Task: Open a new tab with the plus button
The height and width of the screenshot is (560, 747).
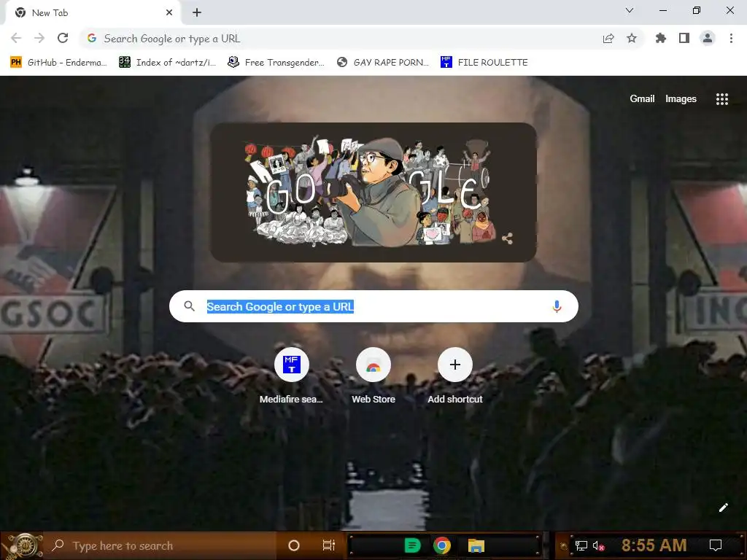Action: pyautogui.click(x=197, y=13)
